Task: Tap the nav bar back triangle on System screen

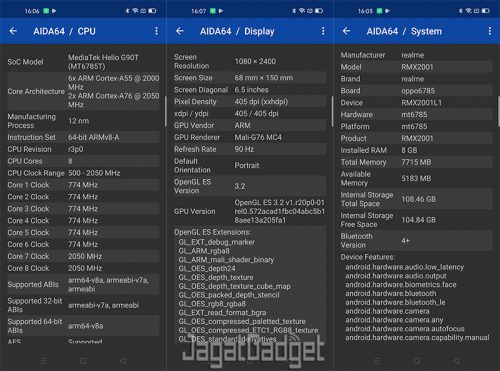Action: (x=456, y=361)
